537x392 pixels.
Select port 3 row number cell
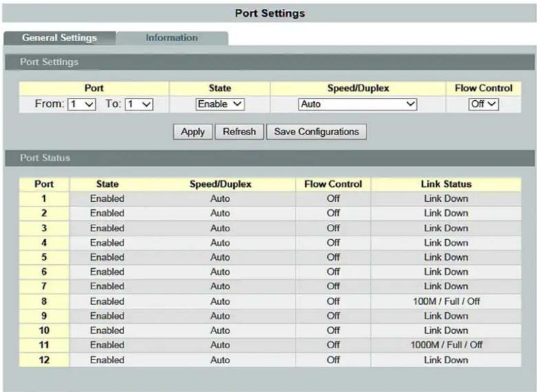(x=44, y=228)
